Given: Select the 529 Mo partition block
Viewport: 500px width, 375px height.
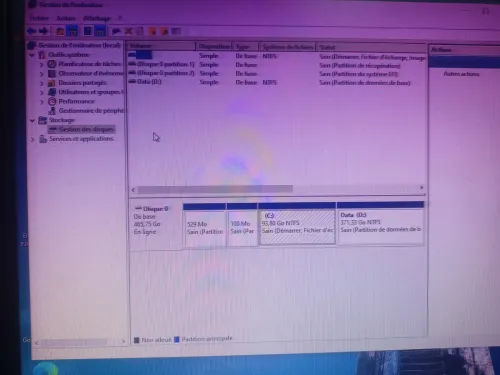Looking at the screenshot, I should [204, 225].
